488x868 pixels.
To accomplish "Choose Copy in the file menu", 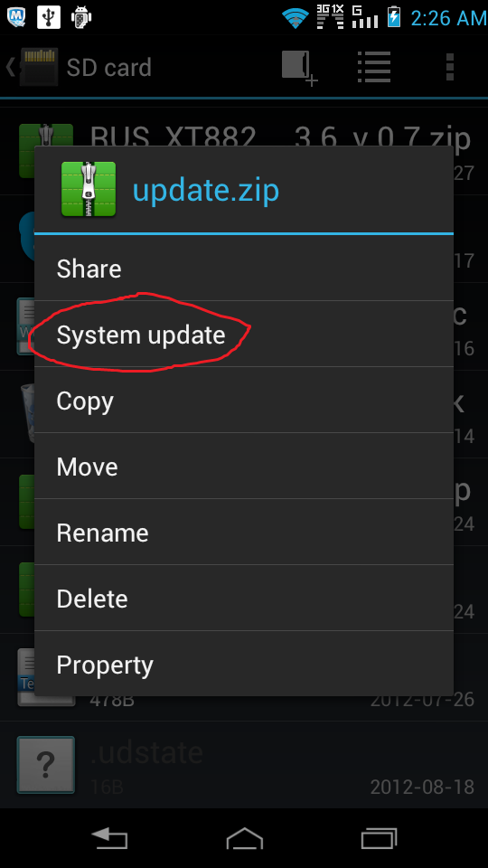I will (244, 401).
